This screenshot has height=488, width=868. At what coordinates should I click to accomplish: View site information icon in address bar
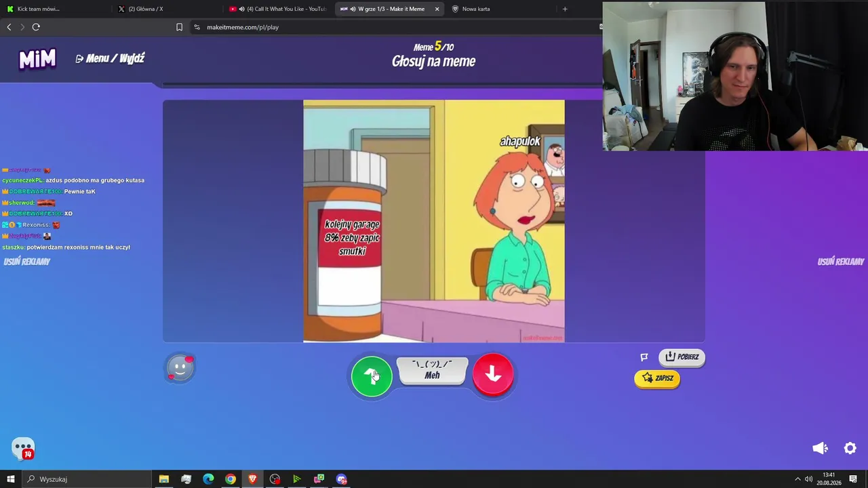(x=197, y=27)
